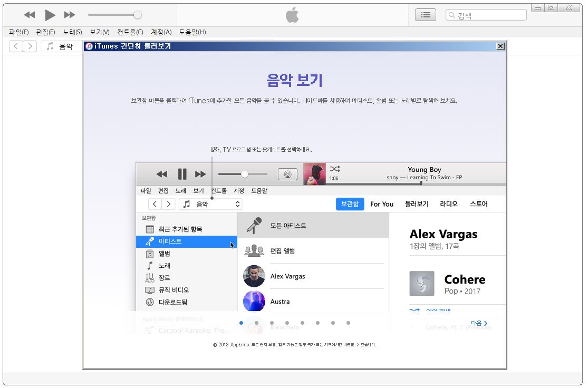Image resolution: width=588 pixels, height=388 pixels.
Task: Open the 노래(S) menu
Action: coord(72,32)
